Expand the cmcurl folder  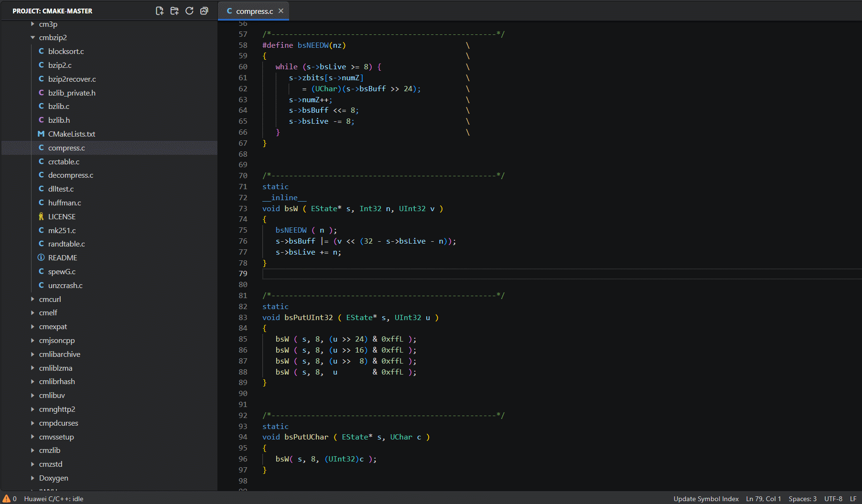pos(32,299)
